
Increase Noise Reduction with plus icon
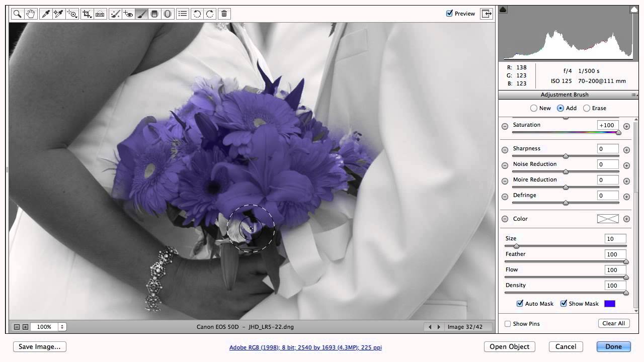pos(626,165)
